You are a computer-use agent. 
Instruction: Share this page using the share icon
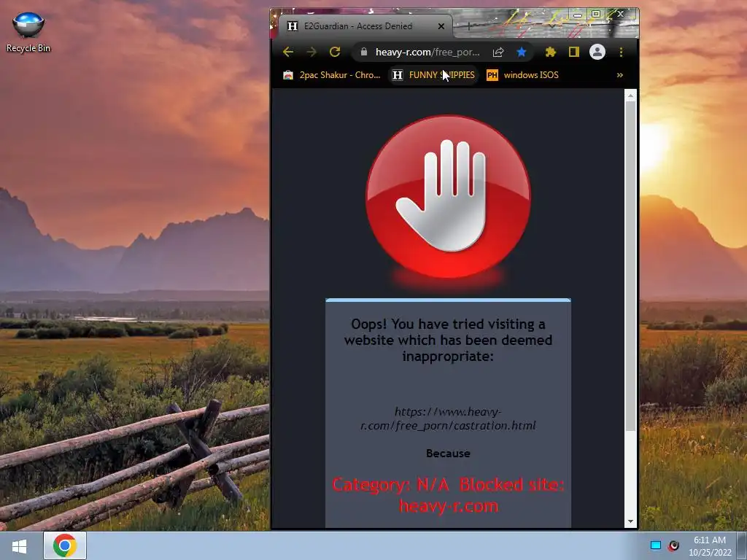coord(498,52)
